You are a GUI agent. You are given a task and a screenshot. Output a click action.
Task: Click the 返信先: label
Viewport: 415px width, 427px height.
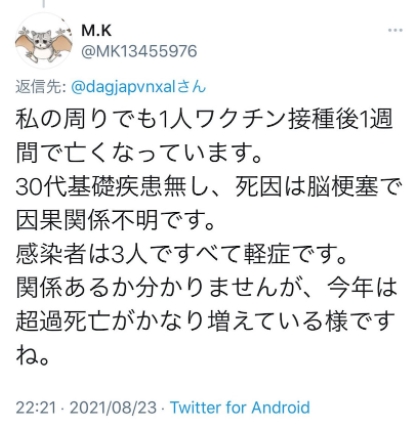pyautogui.click(x=40, y=87)
